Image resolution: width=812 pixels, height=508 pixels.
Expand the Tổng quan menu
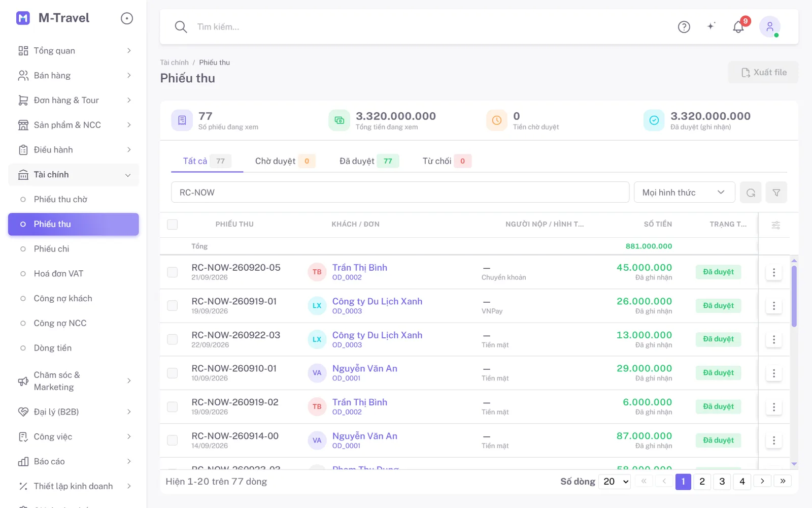click(74, 51)
